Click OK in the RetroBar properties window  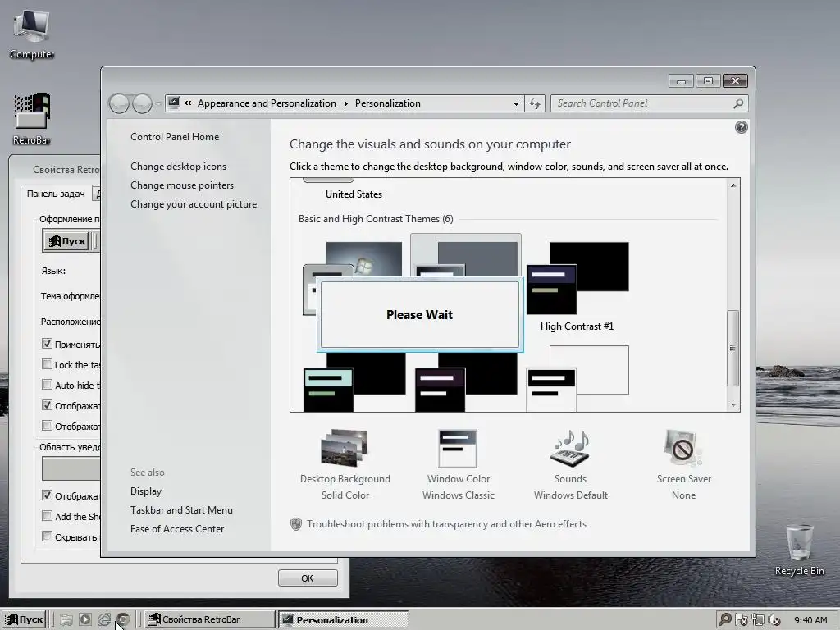308,578
